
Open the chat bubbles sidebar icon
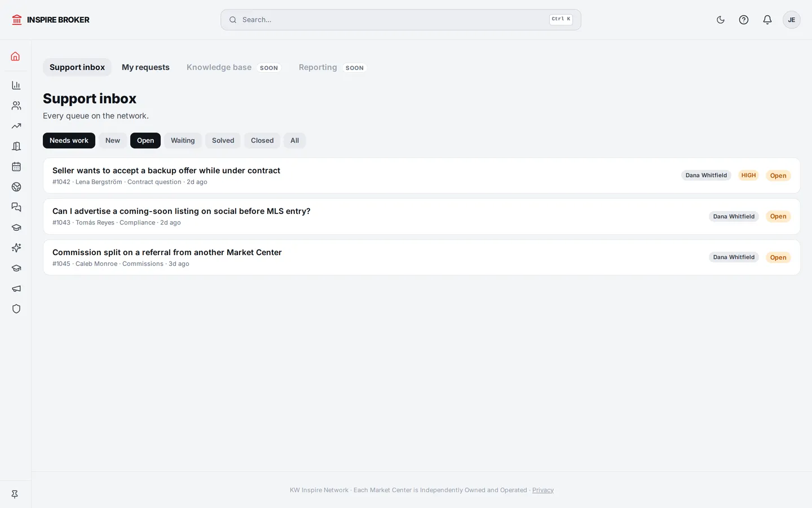tap(16, 207)
